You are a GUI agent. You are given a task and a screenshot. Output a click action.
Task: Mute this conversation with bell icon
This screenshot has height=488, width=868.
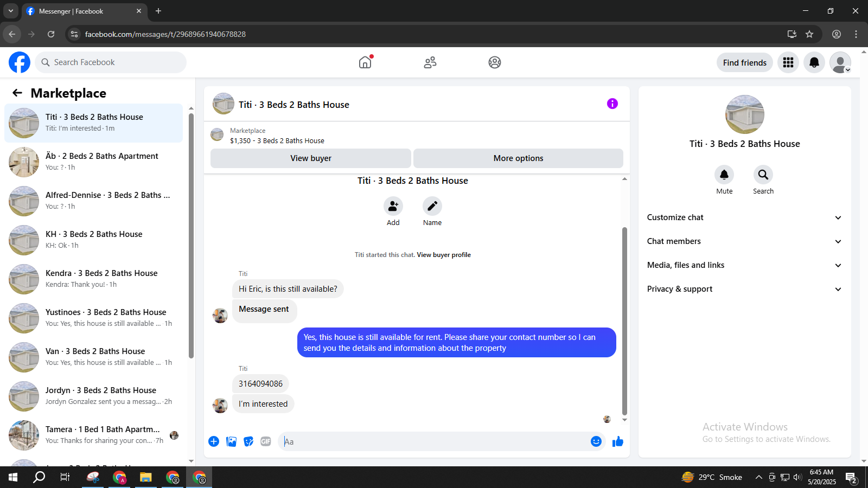[x=724, y=175]
